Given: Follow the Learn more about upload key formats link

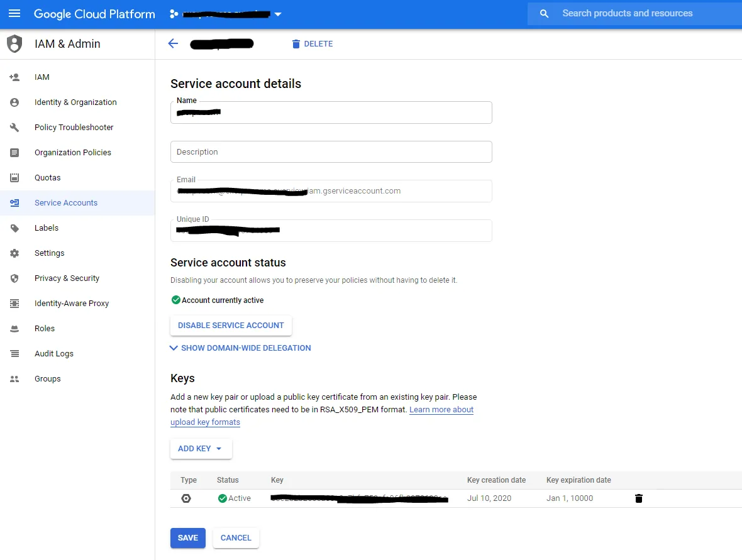Looking at the screenshot, I should [x=441, y=410].
